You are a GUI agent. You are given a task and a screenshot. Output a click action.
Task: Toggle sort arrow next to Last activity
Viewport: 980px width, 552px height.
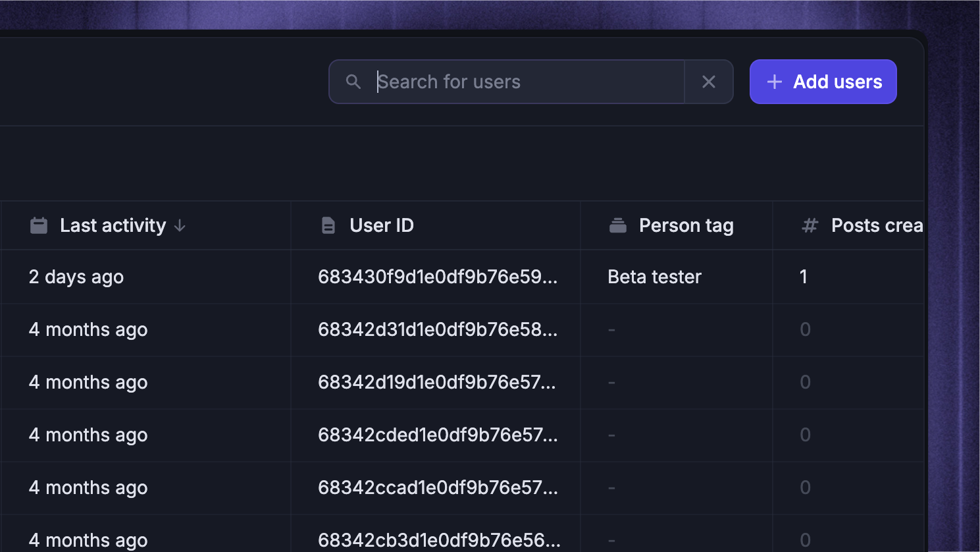(x=180, y=226)
